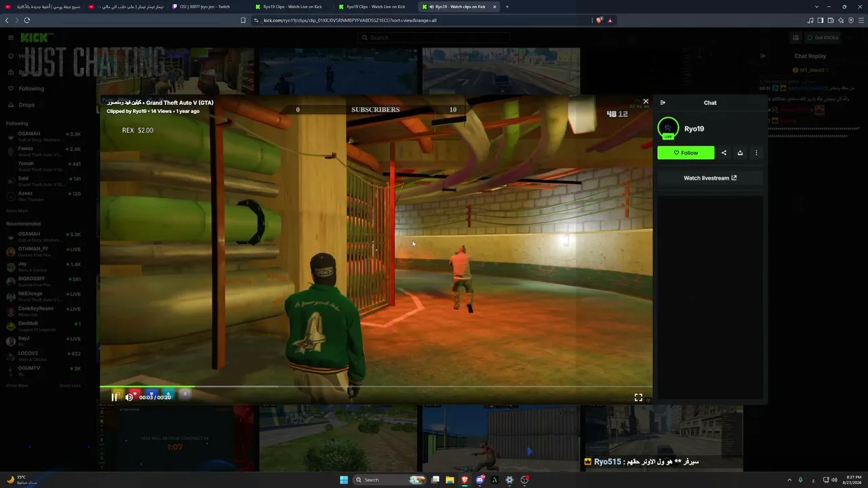This screenshot has width=868, height=488.
Task: Show hidden system tray icons
Action: (789, 480)
